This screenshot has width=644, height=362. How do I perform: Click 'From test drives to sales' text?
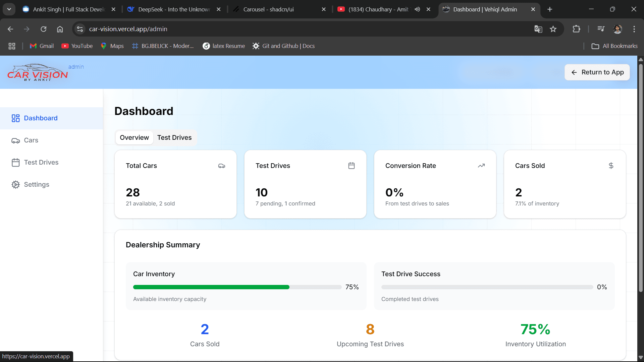point(417,204)
